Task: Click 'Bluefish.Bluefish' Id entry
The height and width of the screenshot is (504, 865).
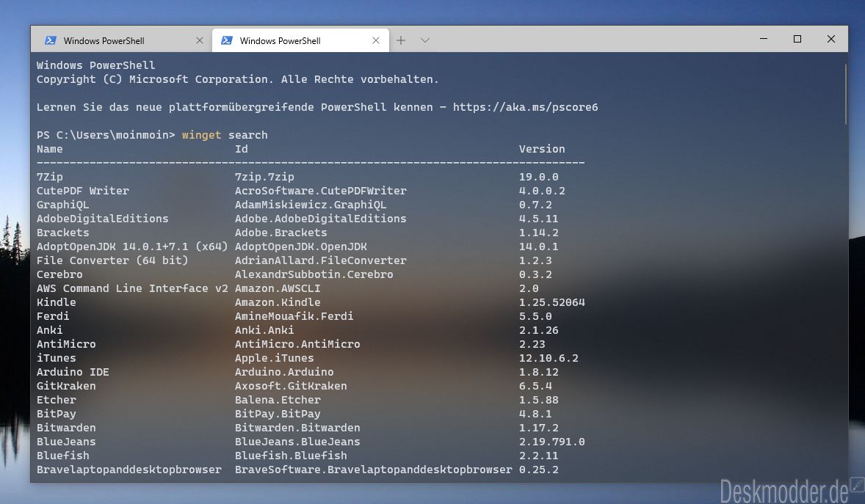Action: click(291, 456)
